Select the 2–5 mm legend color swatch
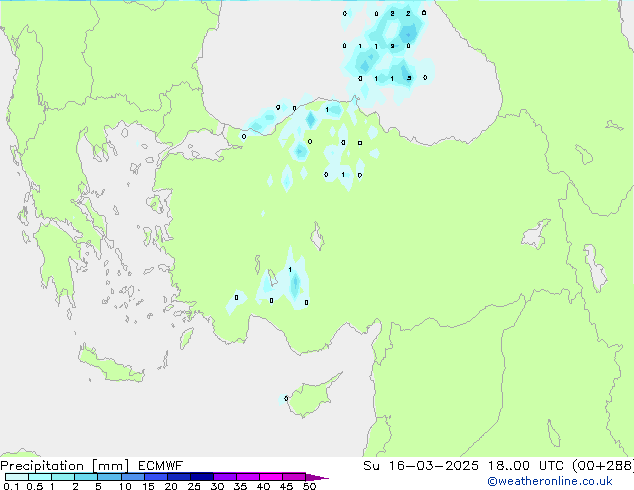634x490 pixels. 86,477
